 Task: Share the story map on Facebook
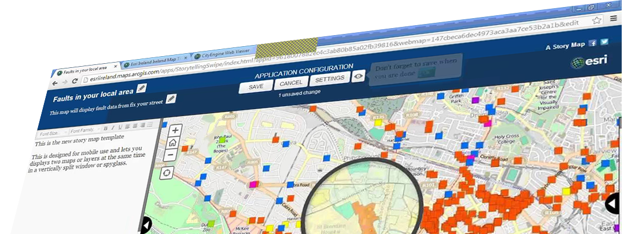(592, 43)
